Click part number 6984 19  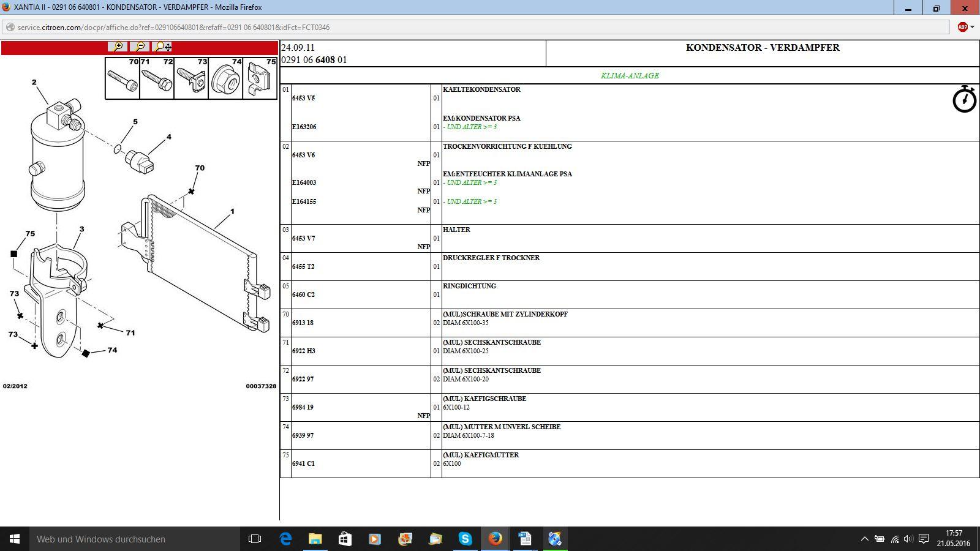click(x=303, y=407)
